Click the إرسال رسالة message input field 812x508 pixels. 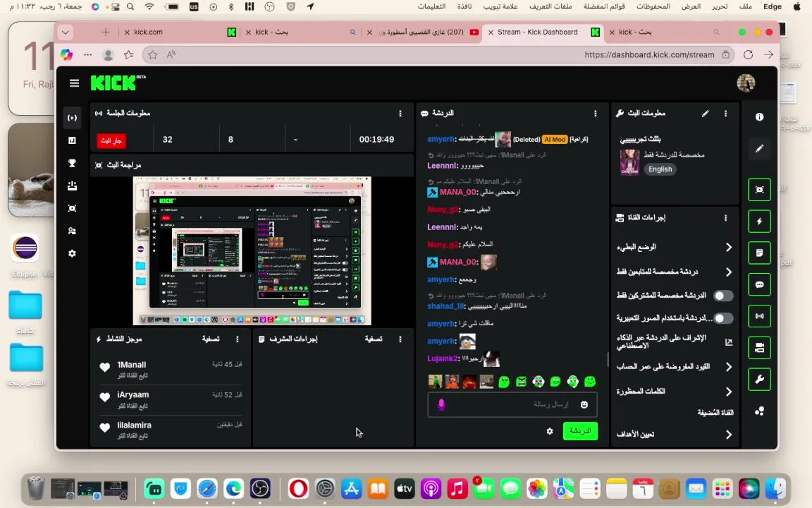[x=512, y=404]
